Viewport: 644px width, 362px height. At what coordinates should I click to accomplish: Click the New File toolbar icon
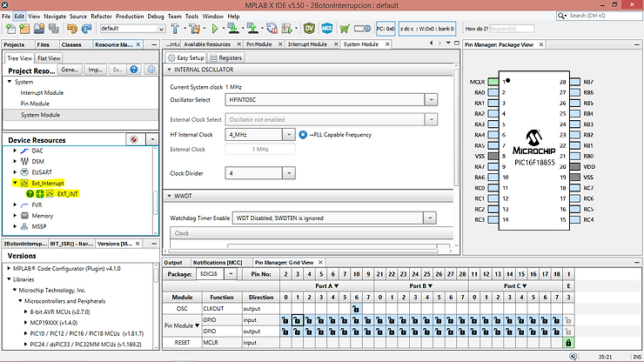[11, 29]
